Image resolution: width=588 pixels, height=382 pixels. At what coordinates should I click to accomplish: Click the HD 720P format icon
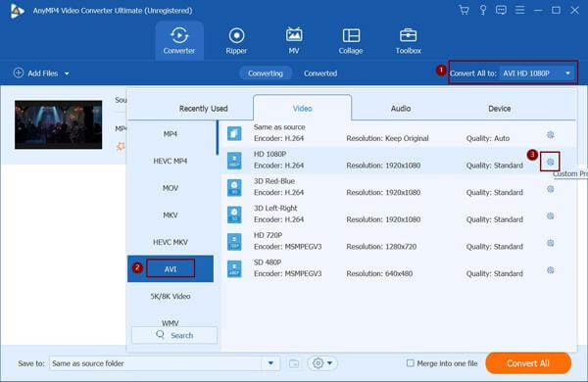point(234,241)
